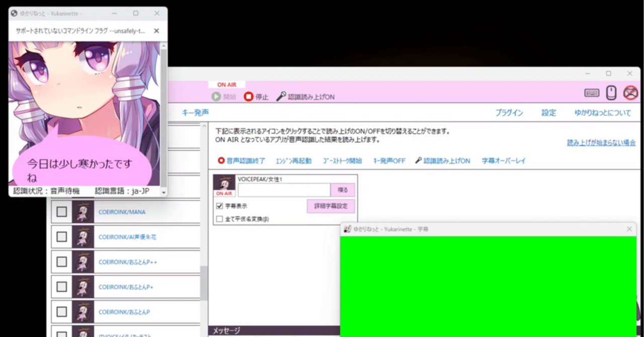Select the keyboard icon in the top toolbar
This screenshot has width=644, height=337.
592,93
